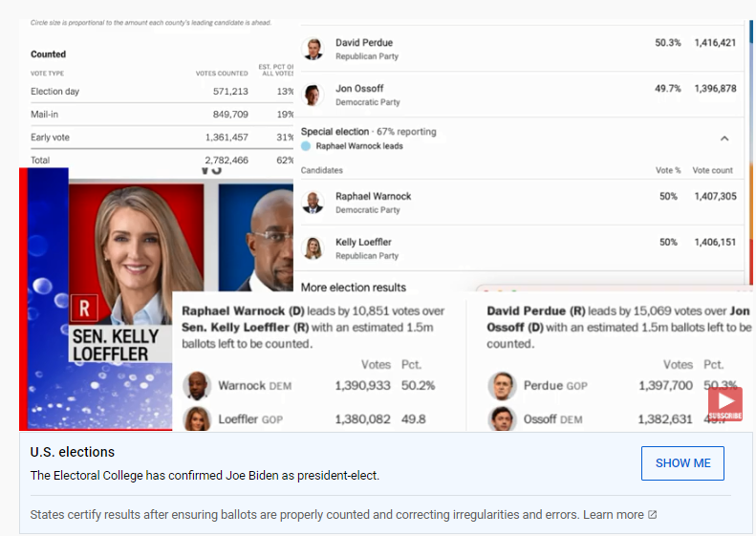
Task: Click Kelly Loeffler's portrait in results list
Action: [x=313, y=248]
